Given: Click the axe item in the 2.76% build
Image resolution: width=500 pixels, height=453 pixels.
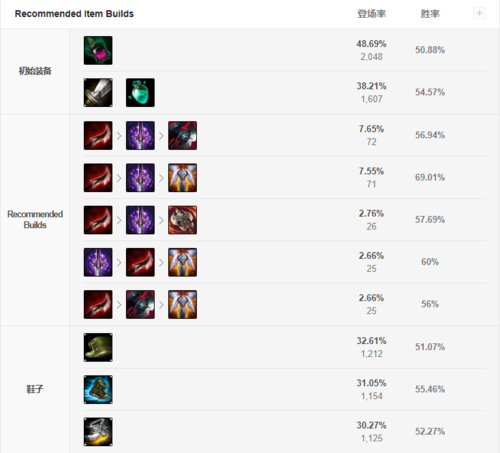Looking at the screenshot, I should [x=182, y=220].
